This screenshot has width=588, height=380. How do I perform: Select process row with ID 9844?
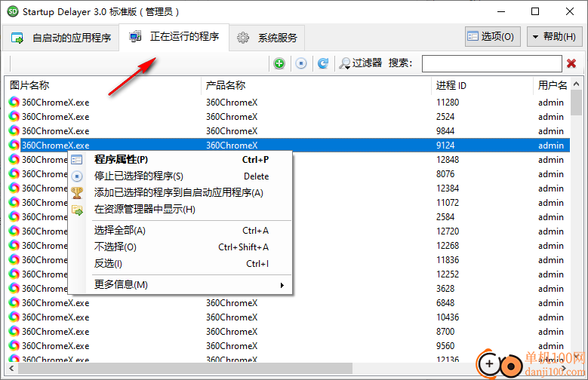(289, 130)
